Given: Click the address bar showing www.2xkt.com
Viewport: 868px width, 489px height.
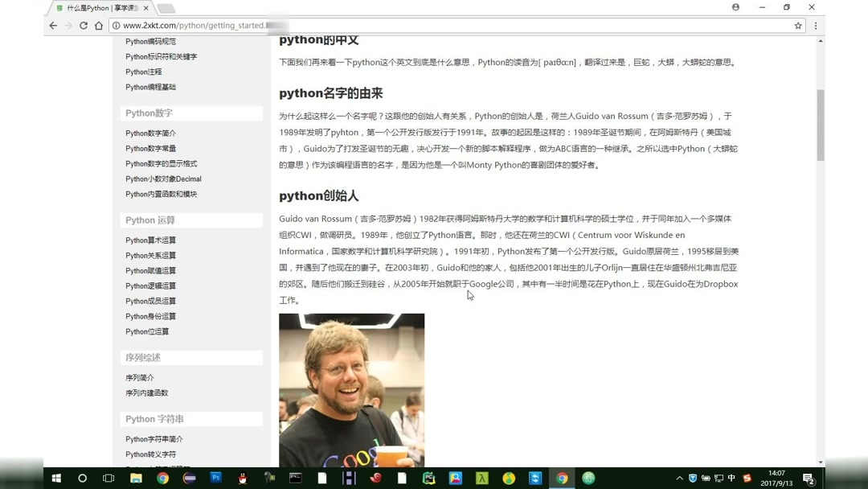Looking at the screenshot, I should pyautogui.click(x=201, y=25).
